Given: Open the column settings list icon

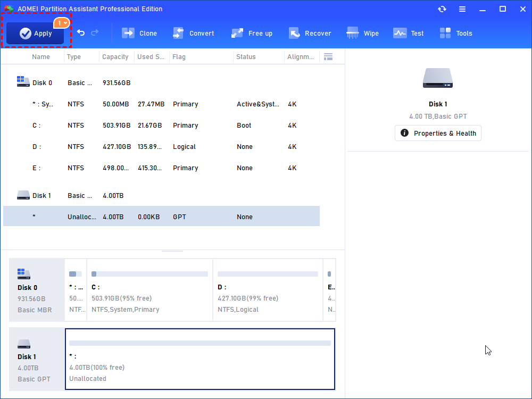Looking at the screenshot, I should coord(328,57).
